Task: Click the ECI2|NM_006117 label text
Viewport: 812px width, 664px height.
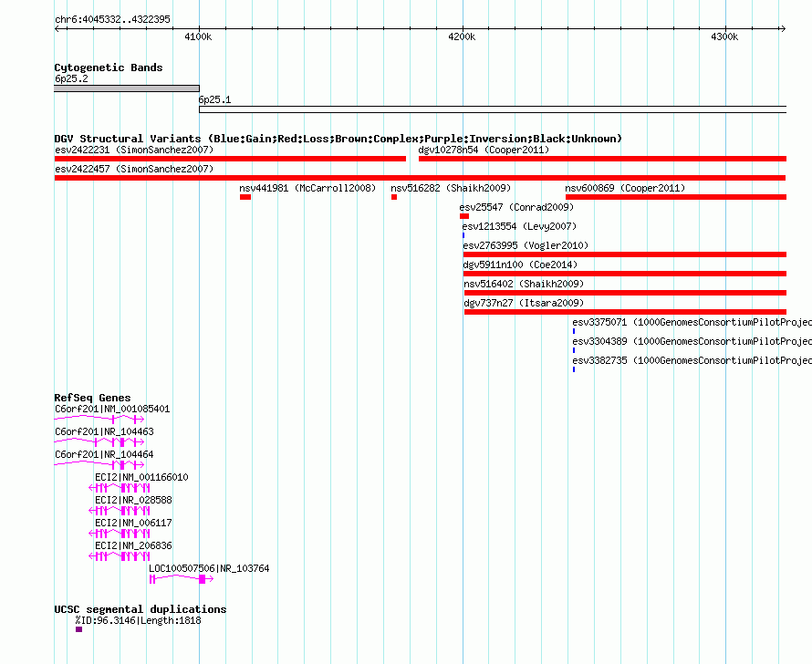Action: coord(133,523)
